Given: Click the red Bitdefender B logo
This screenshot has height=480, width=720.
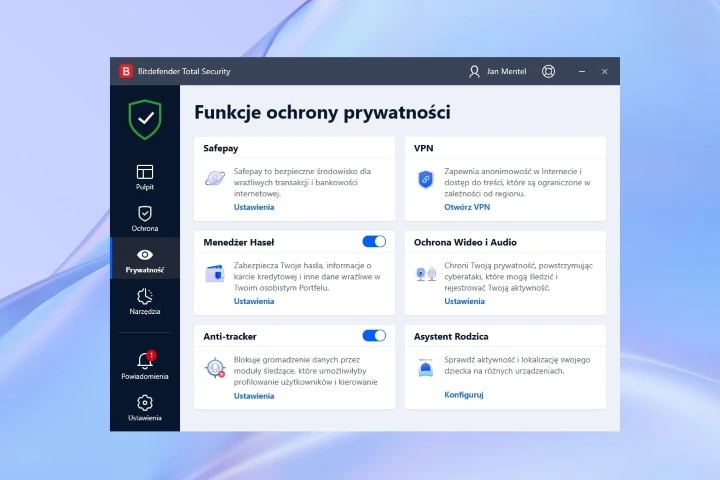Looking at the screenshot, I should click(x=125, y=71).
